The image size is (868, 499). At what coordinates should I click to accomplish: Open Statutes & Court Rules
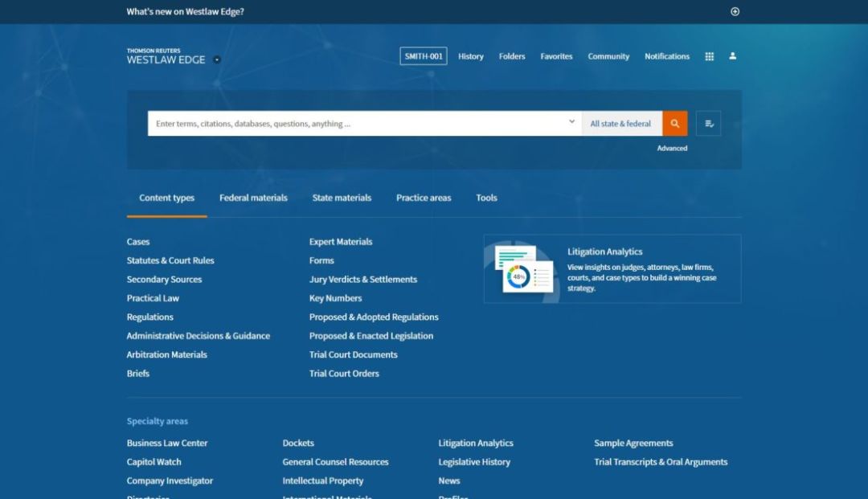tap(170, 260)
